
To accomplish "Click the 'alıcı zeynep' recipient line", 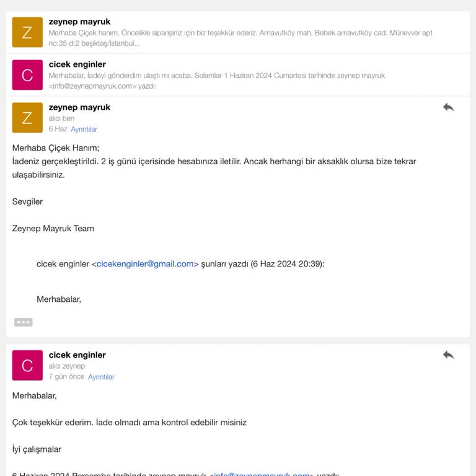I will (67, 366).
